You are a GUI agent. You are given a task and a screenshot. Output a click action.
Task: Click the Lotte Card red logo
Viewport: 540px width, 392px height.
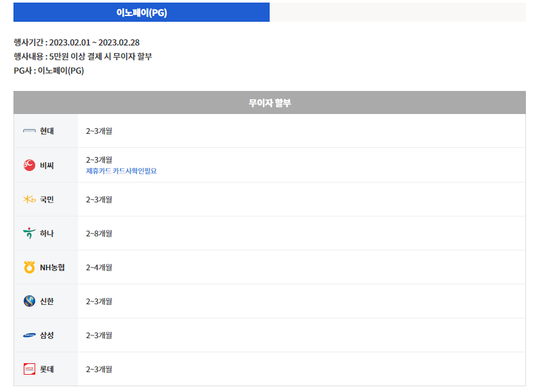tap(29, 369)
